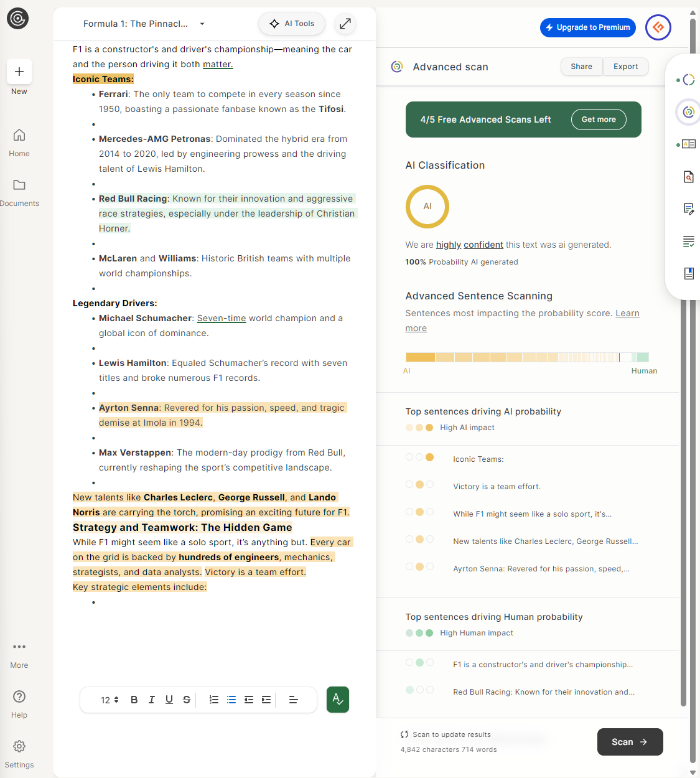Expand the editor to fullscreen

pos(345,24)
